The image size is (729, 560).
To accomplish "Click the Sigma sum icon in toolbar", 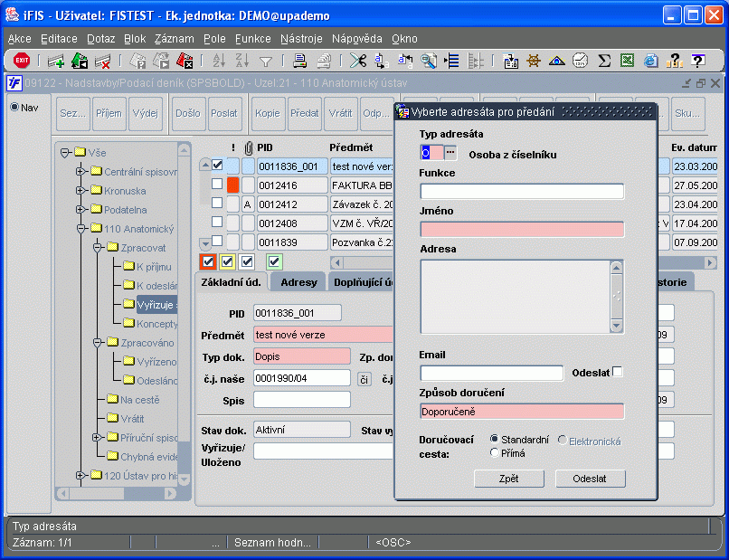I will click(x=604, y=61).
